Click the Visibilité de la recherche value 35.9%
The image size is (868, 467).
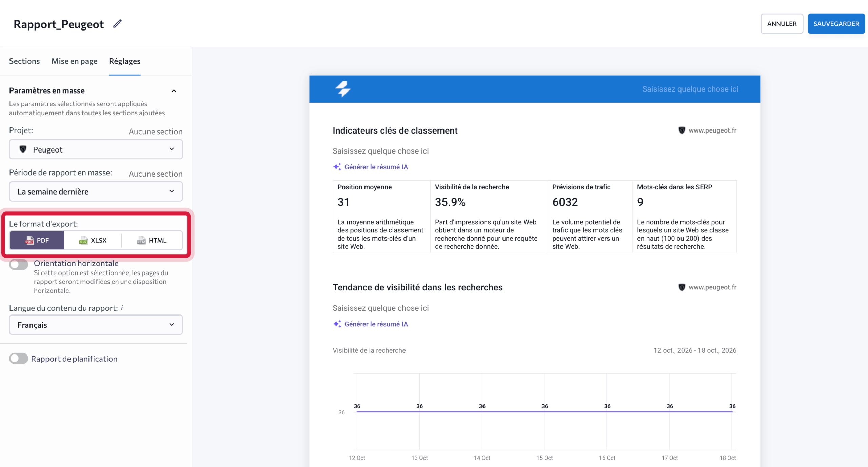450,202
